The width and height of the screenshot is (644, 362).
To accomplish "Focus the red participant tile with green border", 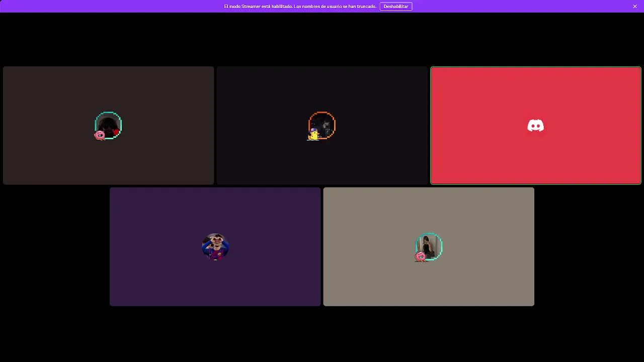I will tap(536, 126).
